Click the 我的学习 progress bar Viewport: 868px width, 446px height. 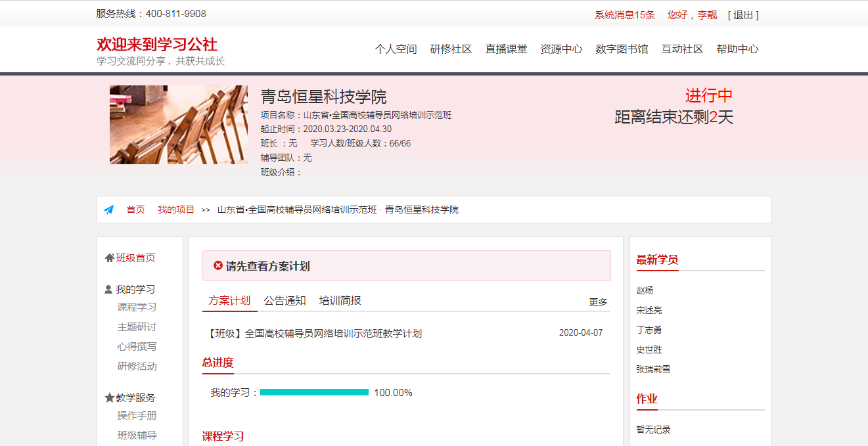coord(314,392)
